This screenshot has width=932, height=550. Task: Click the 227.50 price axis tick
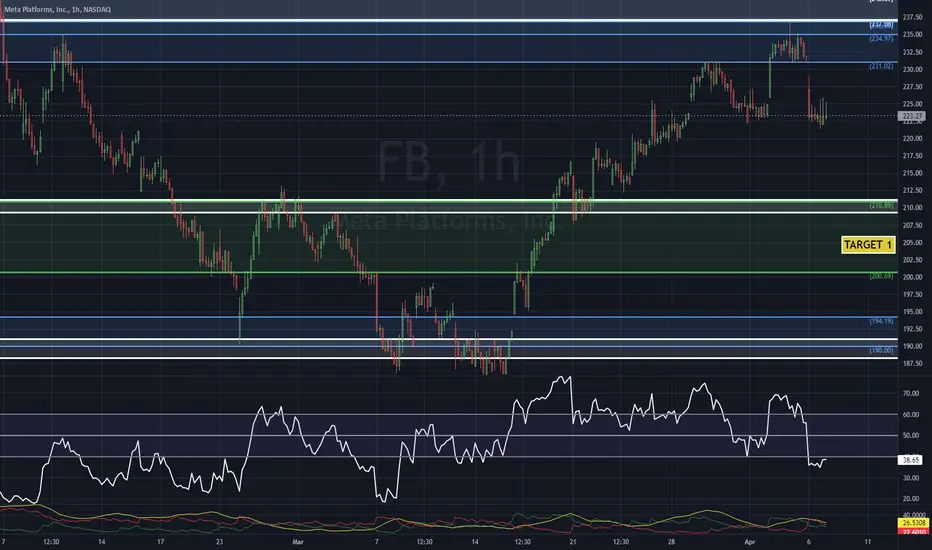coord(912,87)
